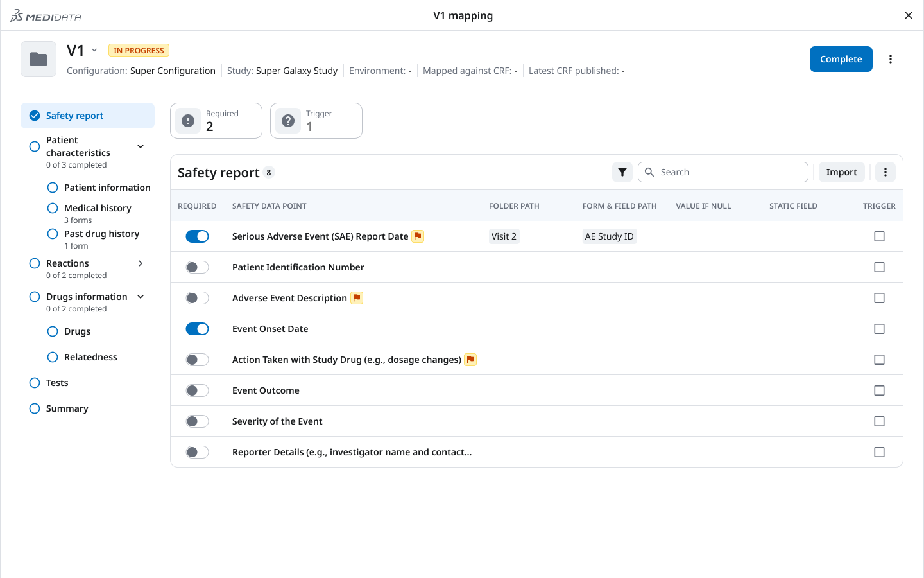Click the SAFETY DATA POINT column header

[269, 206]
